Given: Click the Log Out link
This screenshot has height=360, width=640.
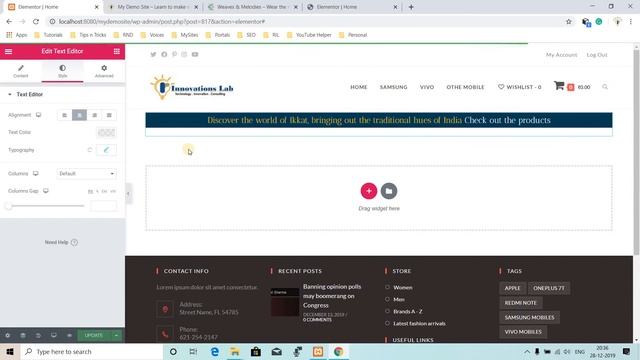Looking at the screenshot, I should pyautogui.click(x=597, y=55).
